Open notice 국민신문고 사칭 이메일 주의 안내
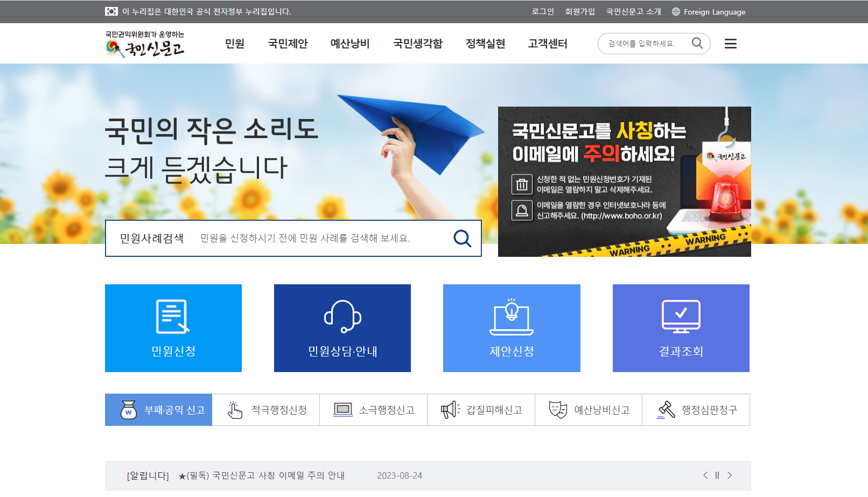This screenshot has height=497, width=868. 262,475
